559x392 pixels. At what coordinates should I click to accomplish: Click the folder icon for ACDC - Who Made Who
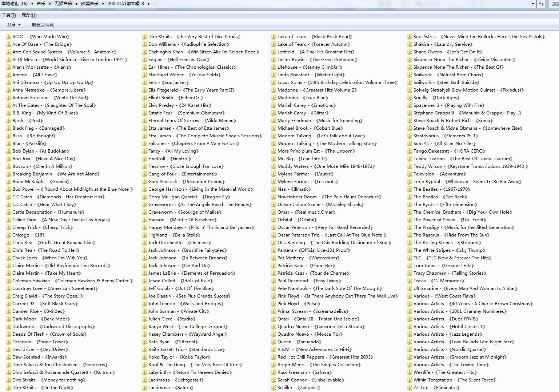tap(8, 37)
